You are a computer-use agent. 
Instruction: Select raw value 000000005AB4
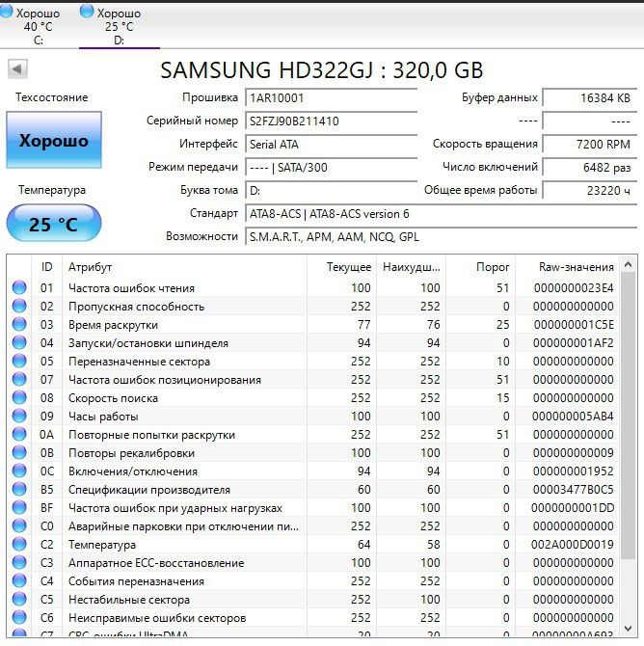[573, 417]
